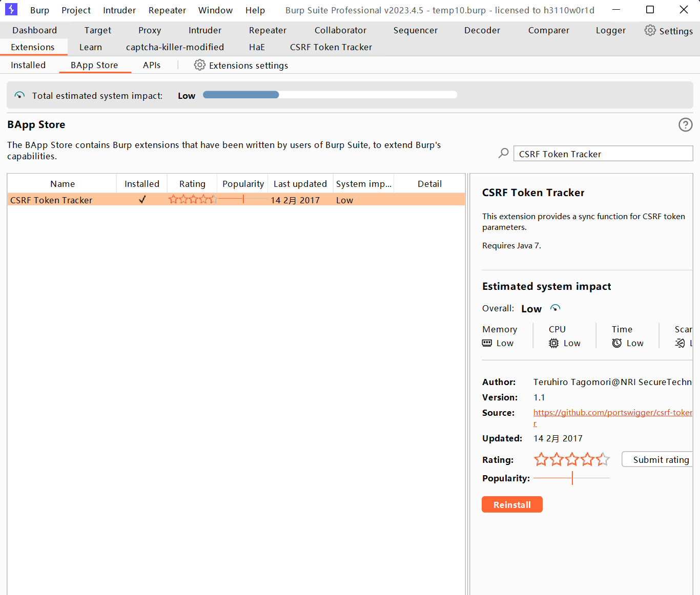Image resolution: width=700 pixels, height=595 pixels.
Task: Switch to the Dashboard tab
Action: click(x=35, y=30)
